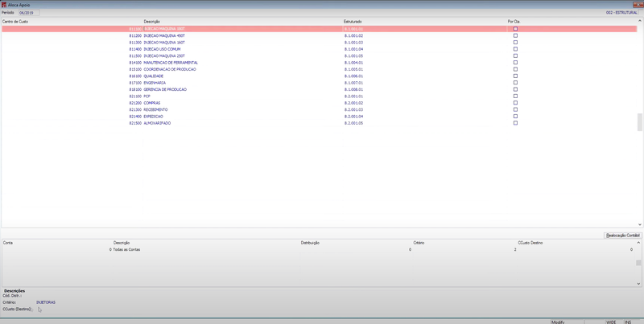Image resolution: width=644 pixels, height=324 pixels.
Task: Click the Estruturado column header
Action: [353, 22]
